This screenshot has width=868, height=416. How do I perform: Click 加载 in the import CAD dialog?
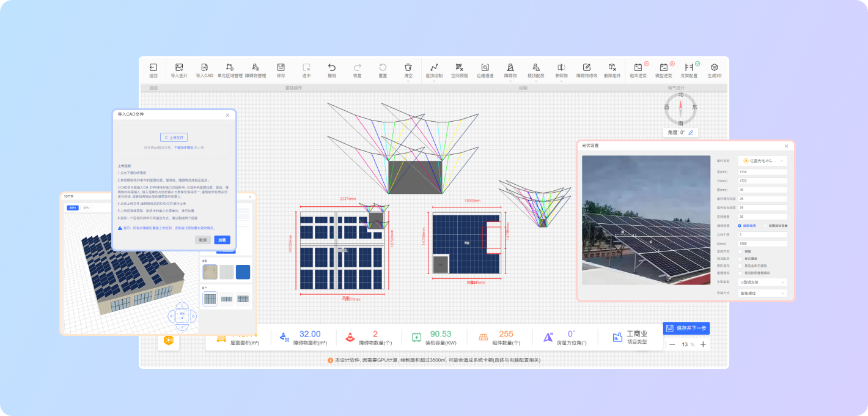pos(222,240)
